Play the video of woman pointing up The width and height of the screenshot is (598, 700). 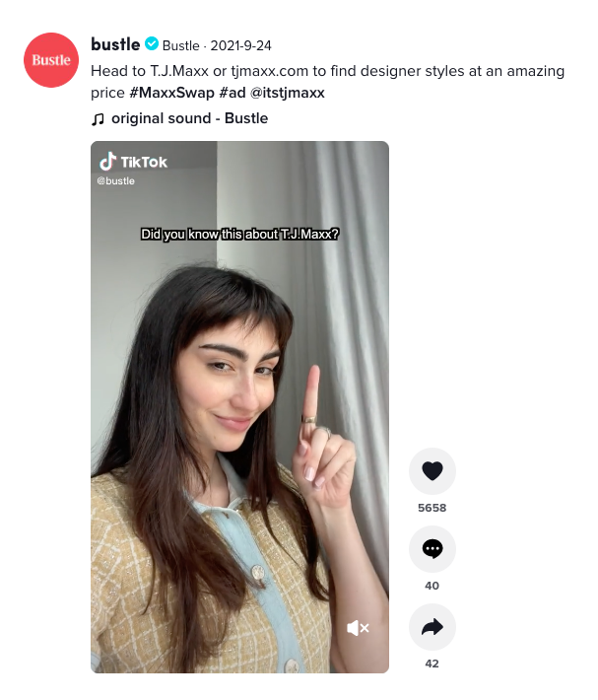(x=240, y=407)
